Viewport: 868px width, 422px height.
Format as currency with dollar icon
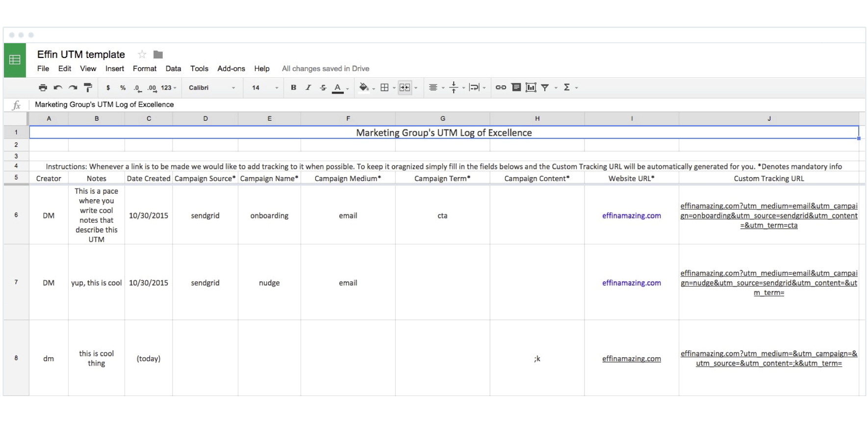click(108, 88)
